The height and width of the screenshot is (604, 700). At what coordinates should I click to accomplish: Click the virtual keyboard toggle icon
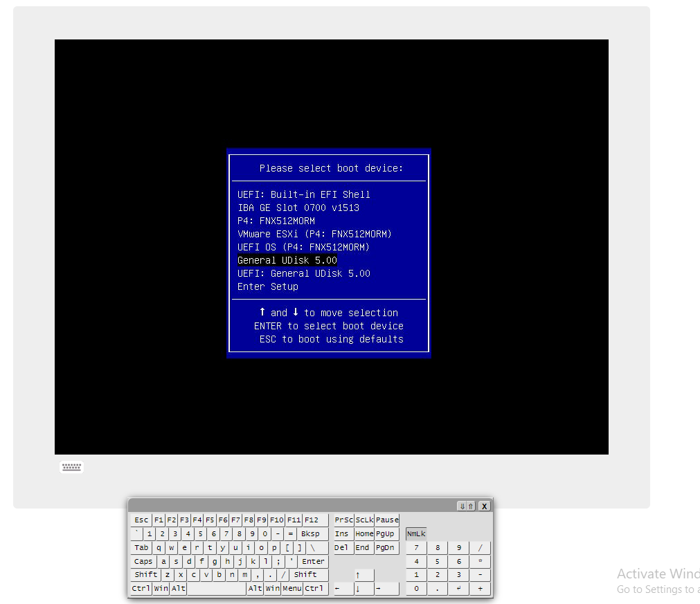[71, 467]
